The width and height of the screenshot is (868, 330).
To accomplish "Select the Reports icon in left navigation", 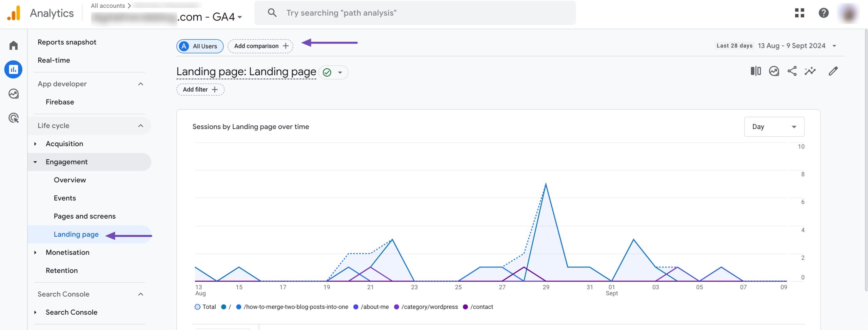I will coord(14,69).
